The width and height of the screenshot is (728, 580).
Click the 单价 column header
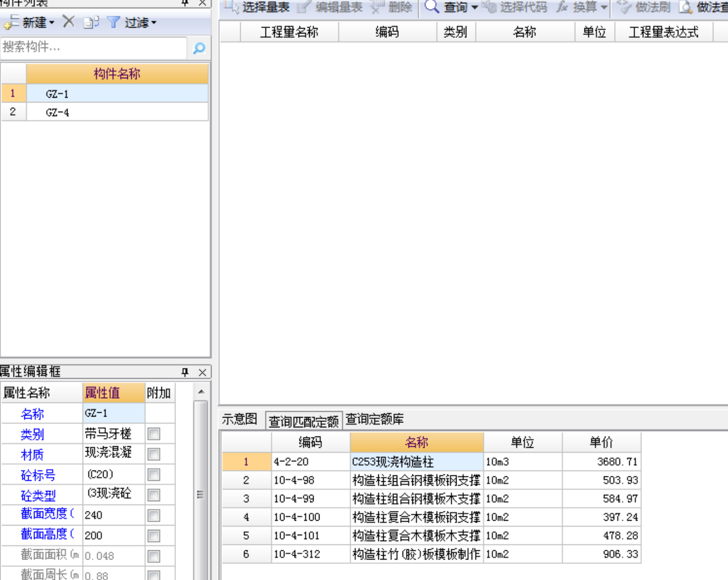pos(601,442)
